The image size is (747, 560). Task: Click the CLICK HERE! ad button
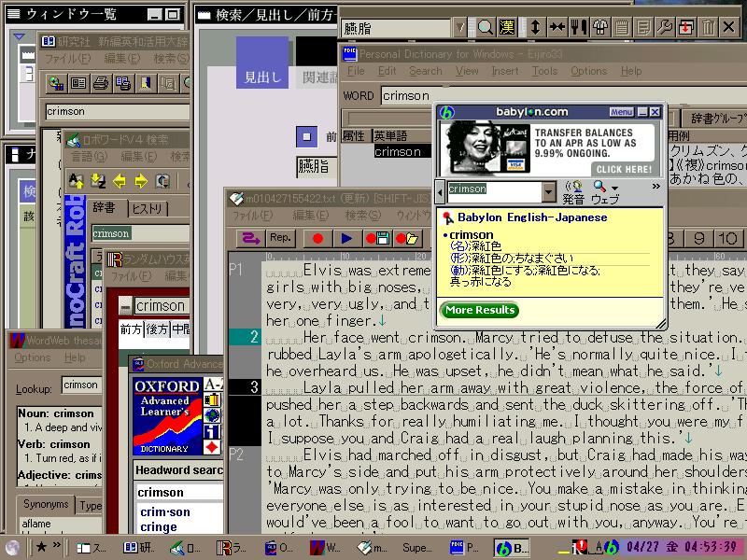click(x=624, y=169)
